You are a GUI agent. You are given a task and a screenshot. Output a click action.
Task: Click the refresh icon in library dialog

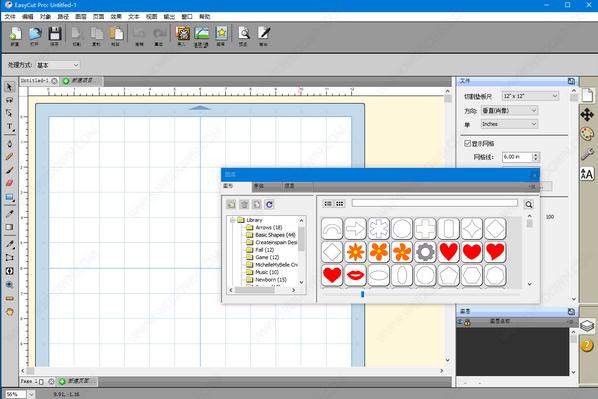point(269,204)
